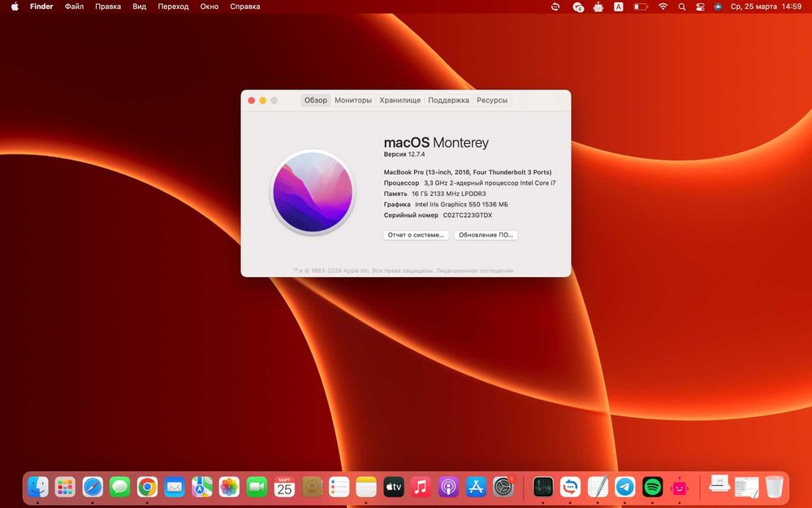
Task: Open Control Center in menu bar
Action: click(x=700, y=7)
